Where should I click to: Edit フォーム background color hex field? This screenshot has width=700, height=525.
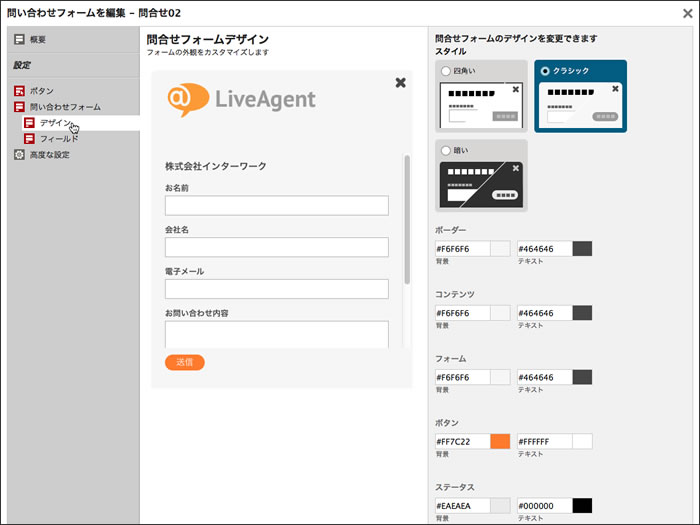point(462,377)
